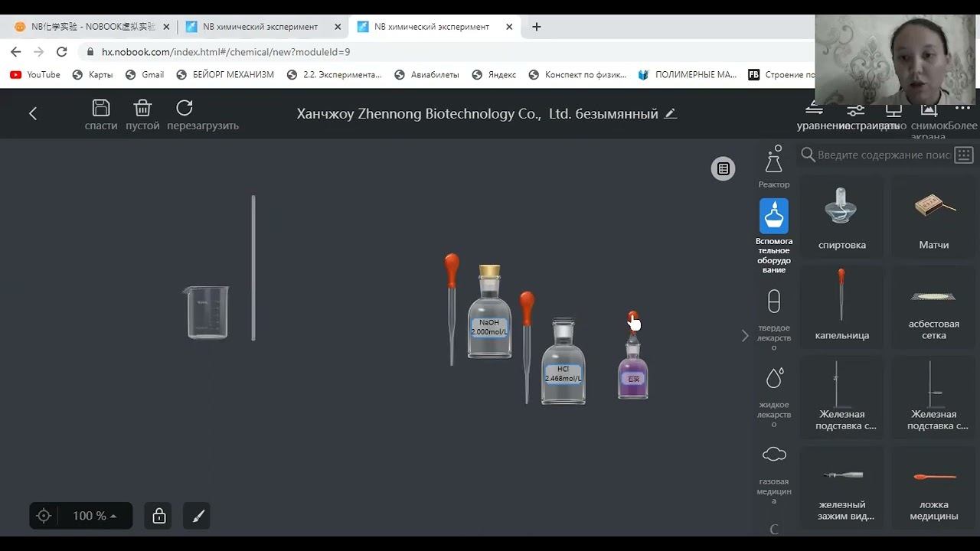Select the dropper beside the NaOH bottle

point(452,309)
